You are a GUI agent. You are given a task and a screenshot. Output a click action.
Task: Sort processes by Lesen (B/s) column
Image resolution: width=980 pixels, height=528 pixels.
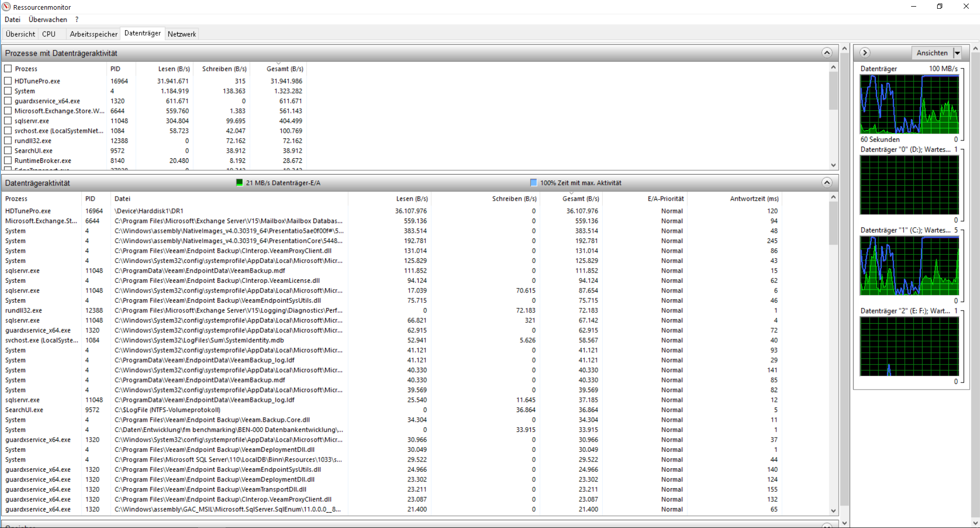point(174,68)
